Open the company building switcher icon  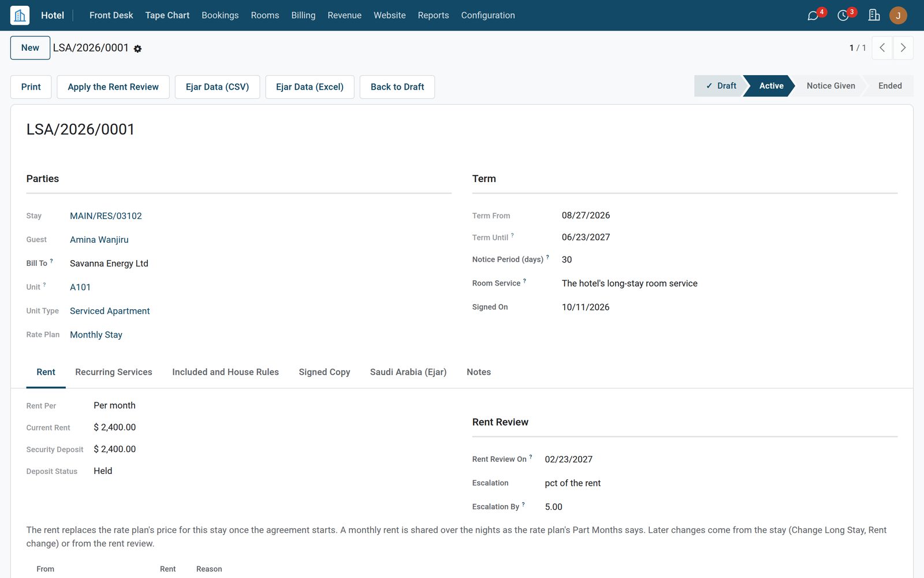tap(874, 16)
